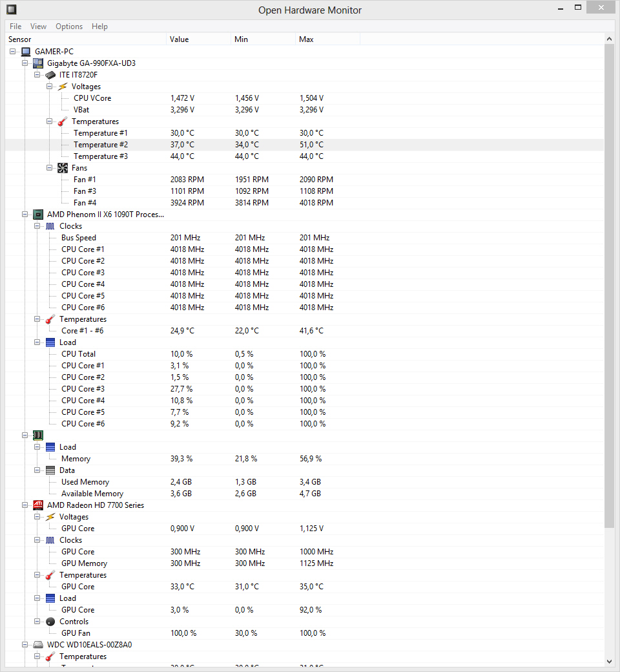
Task: Click the AMD Phenom II processor icon
Action: (38, 215)
